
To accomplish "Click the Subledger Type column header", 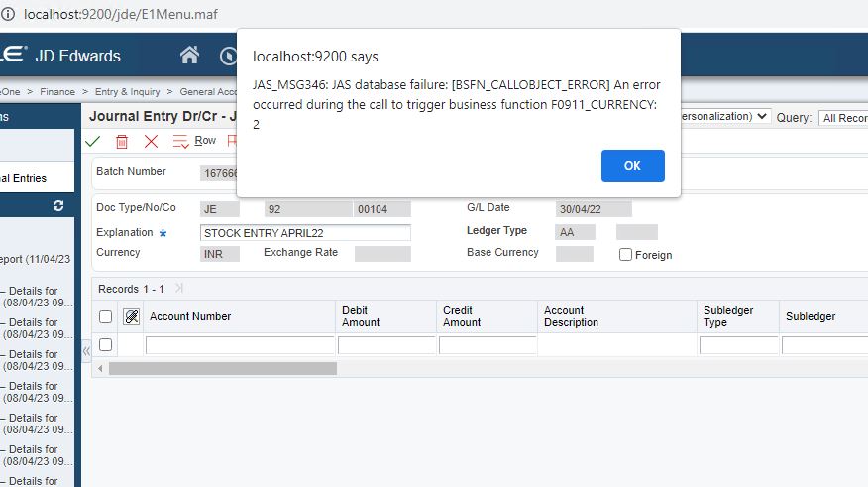I will point(728,316).
